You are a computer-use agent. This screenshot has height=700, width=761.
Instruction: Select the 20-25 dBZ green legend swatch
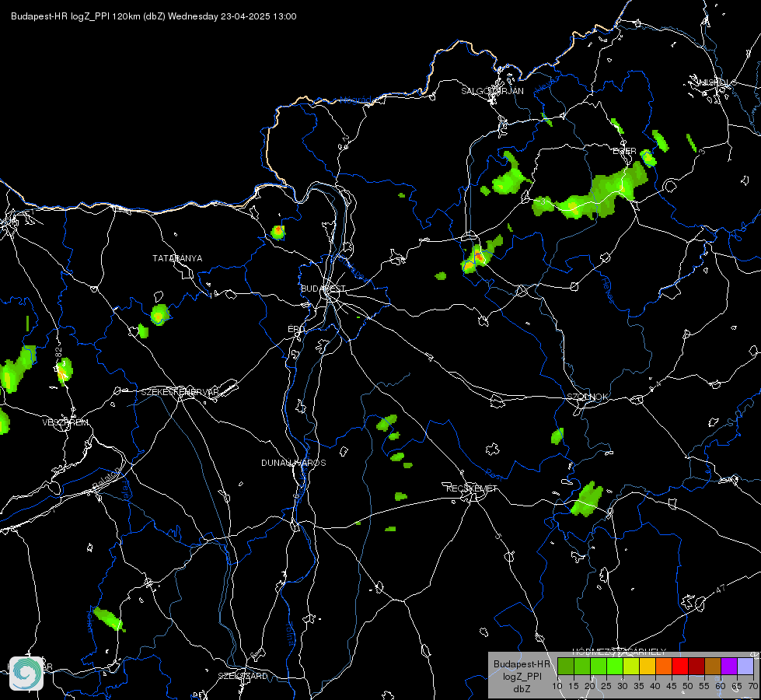point(599,667)
